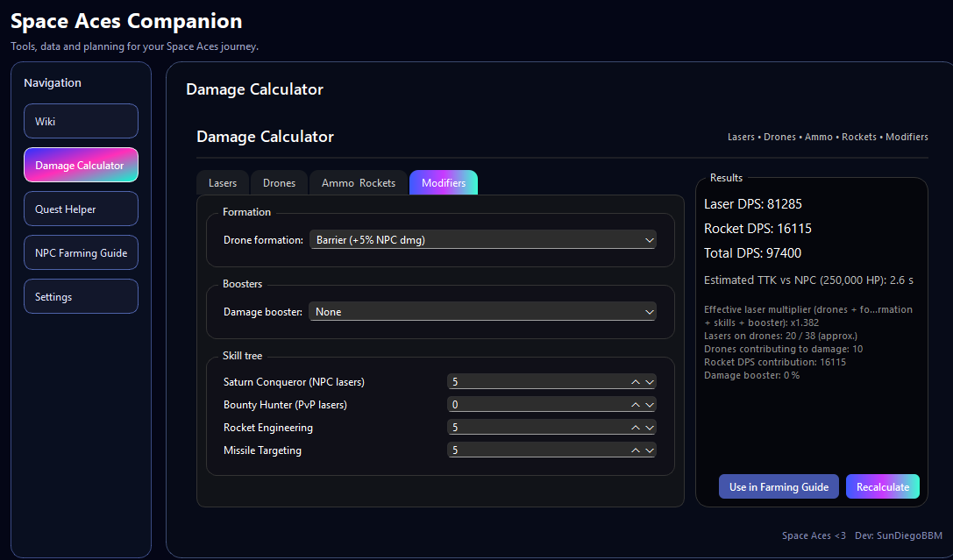Screen dimensions: 953x560
Task: Increase the Rocket Engineering skill level
Action: tap(636, 427)
